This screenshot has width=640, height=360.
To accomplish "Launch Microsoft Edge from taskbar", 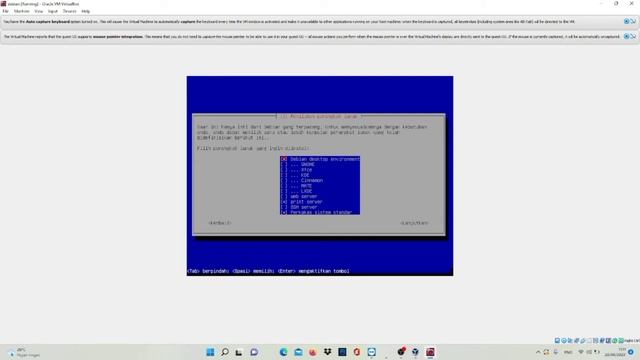I will coord(283,352).
